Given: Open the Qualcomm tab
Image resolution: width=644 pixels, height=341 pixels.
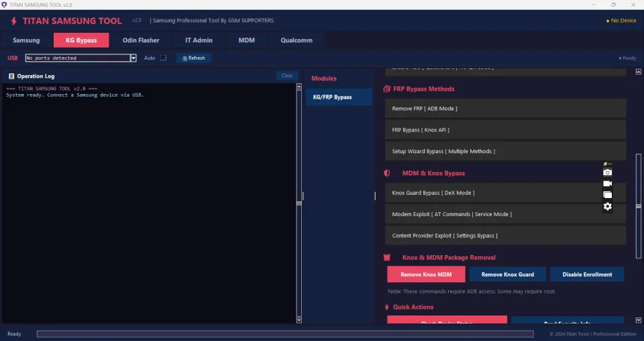Looking at the screenshot, I should 297,40.
